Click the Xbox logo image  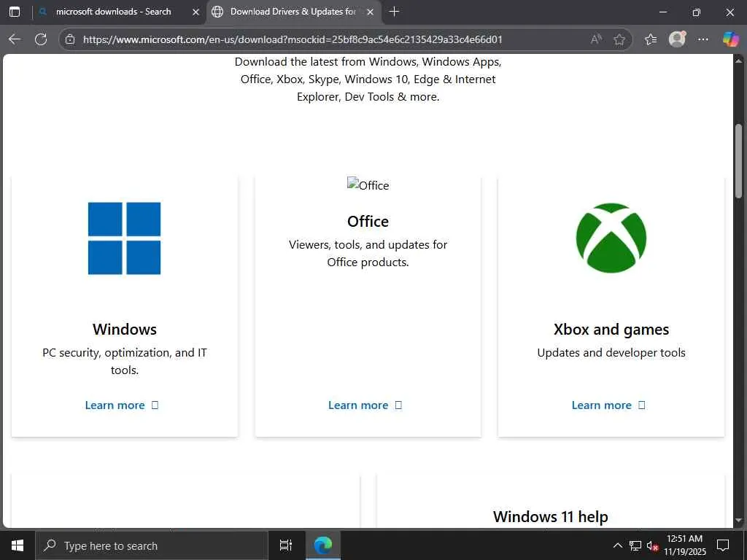pos(611,238)
